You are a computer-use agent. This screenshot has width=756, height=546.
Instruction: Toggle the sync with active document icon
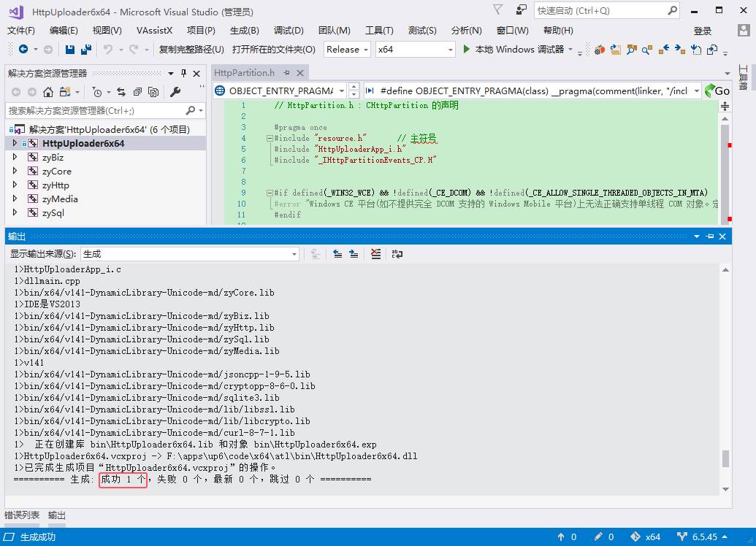click(121, 92)
